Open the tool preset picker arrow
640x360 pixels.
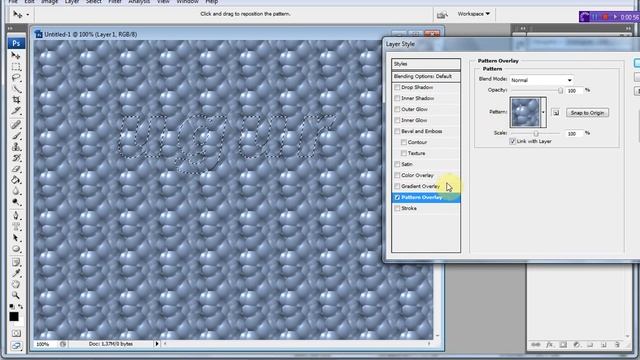click(27, 15)
